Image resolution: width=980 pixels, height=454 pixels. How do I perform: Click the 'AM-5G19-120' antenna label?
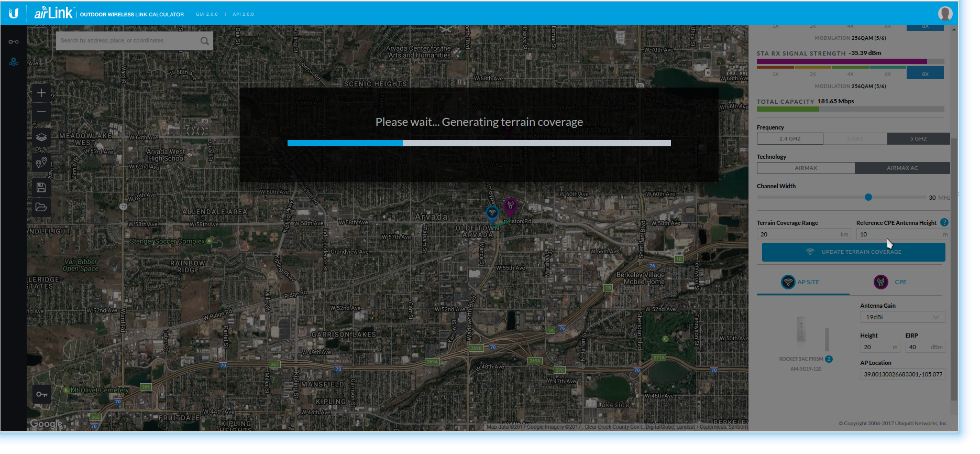point(806,369)
